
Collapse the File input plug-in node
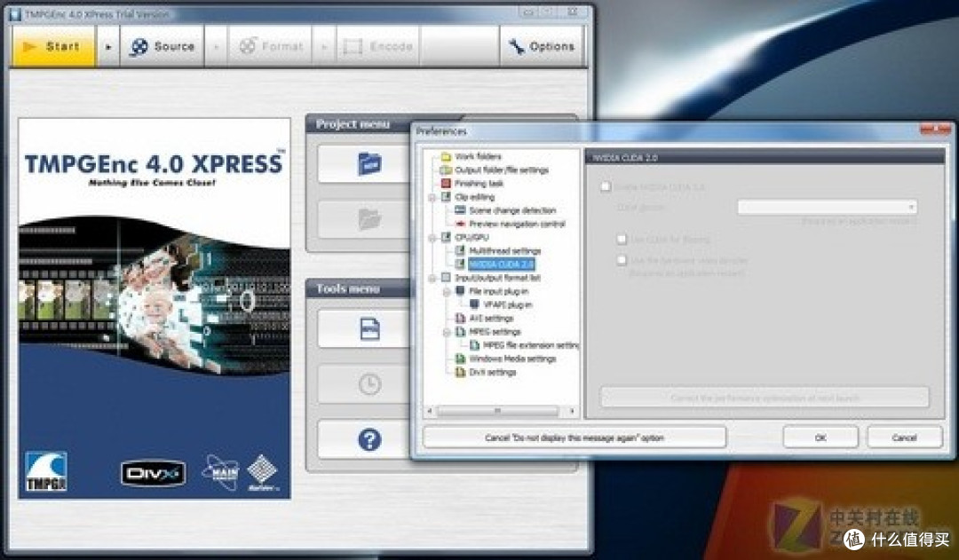click(x=447, y=292)
